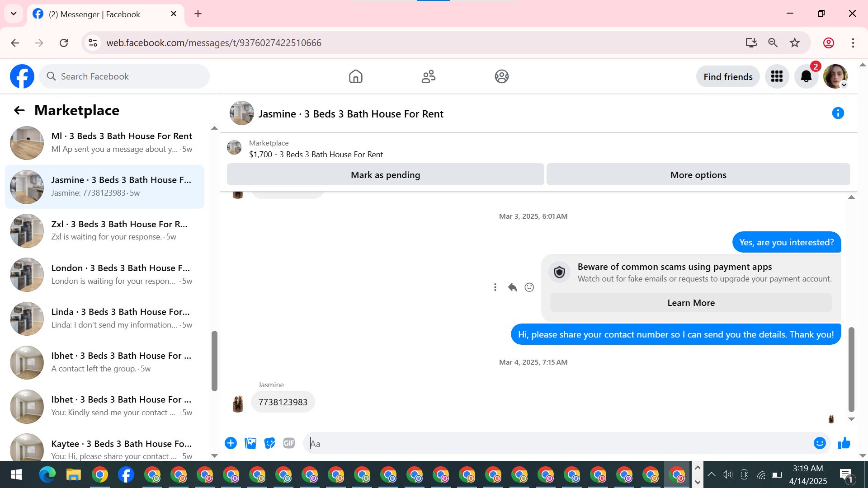Choose a sticker in message composer
The image size is (868, 488).
click(270, 443)
